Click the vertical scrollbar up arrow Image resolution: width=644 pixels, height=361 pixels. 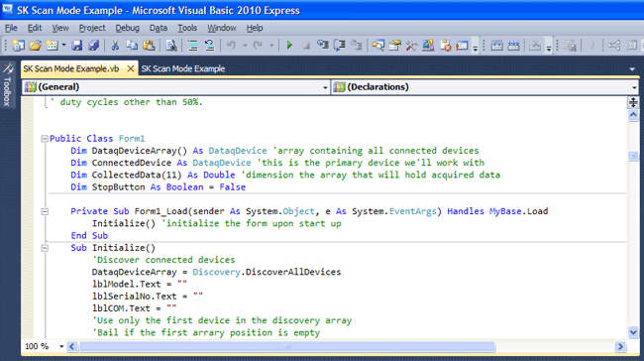click(633, 115)
